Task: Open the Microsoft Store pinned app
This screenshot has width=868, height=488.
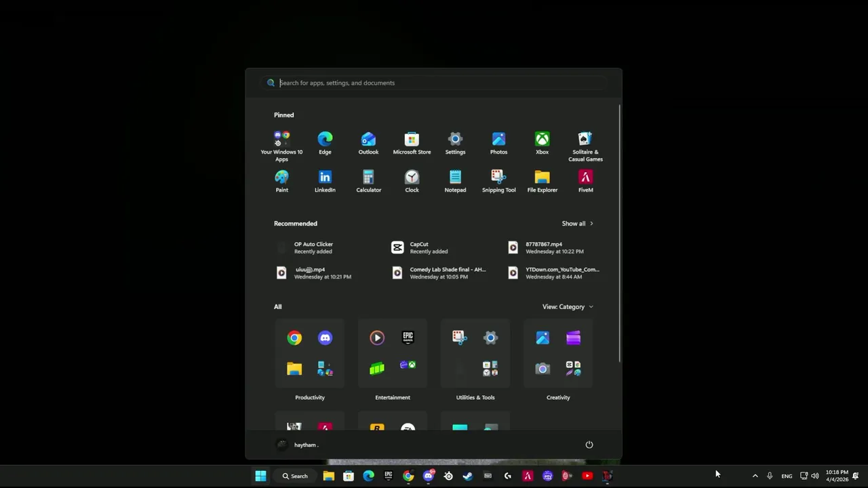Action: (x=412, y=143)
